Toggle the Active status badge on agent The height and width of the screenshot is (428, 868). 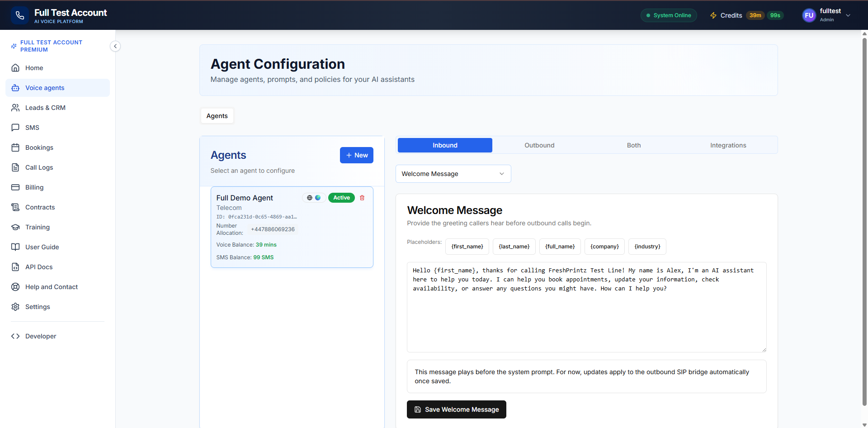pyautogui.click(x=341, y=198)
